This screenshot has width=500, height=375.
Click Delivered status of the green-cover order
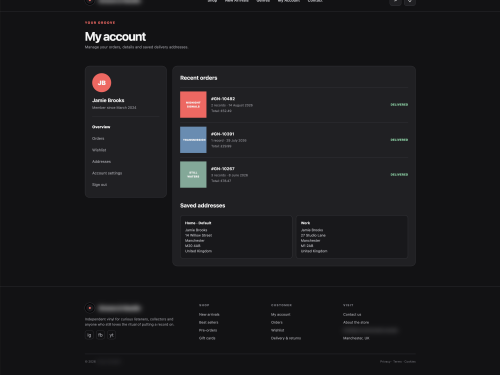click(x=399, y=175)
